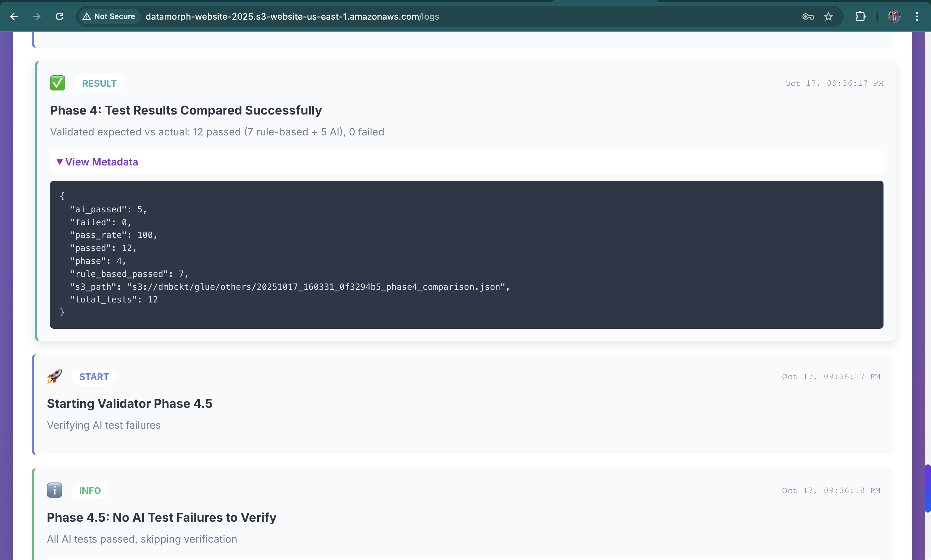Image resolution: width=931 pixels, height=560 pixels.
Task: Click the address bar URL
Action: (292, 16)
